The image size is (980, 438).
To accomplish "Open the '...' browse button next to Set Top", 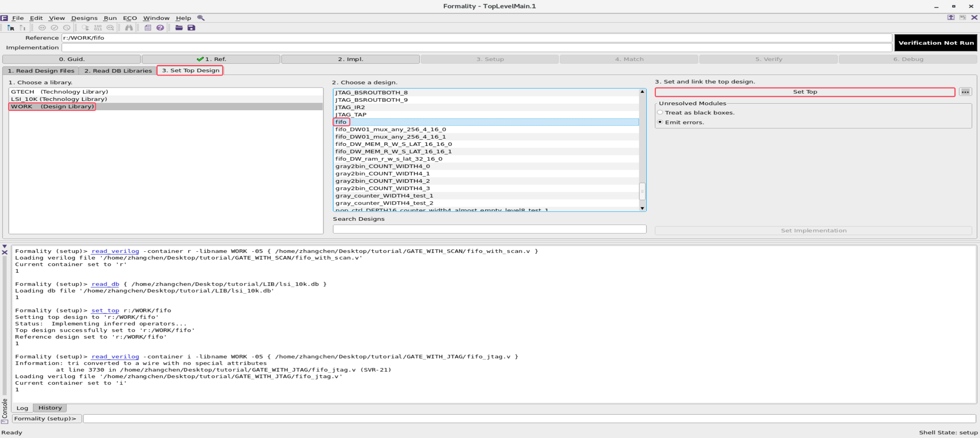I will 966,91.
